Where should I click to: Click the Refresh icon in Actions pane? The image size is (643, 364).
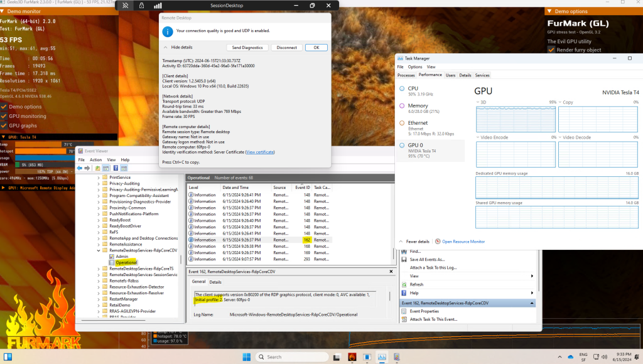pos(404,284)
